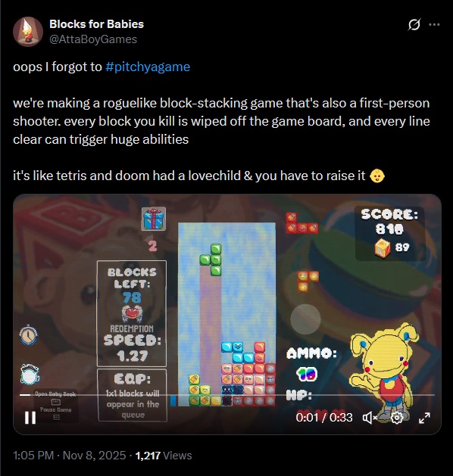
Task: Click the rainbow ammo counter icon
Action: (307, 375)
